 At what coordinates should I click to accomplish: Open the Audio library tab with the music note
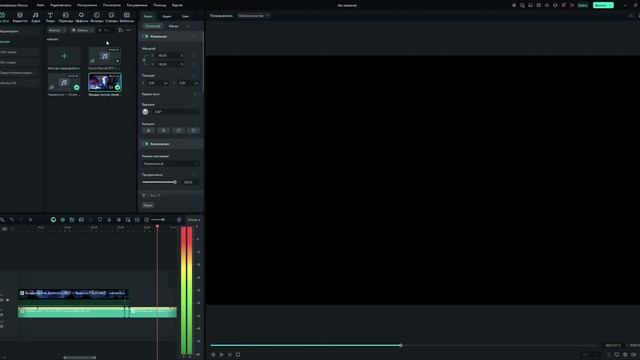coord(36,17)
